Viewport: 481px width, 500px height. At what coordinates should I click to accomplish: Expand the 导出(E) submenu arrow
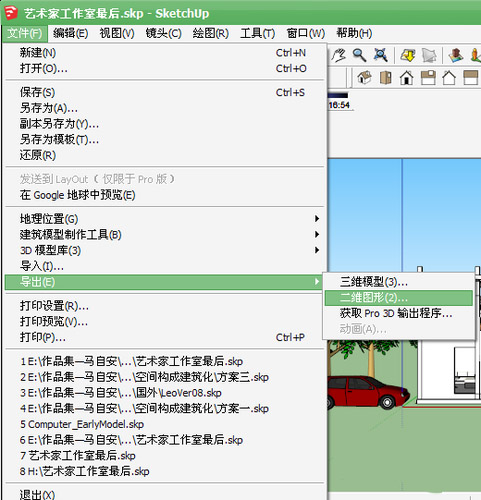click(x=317, y=282)
